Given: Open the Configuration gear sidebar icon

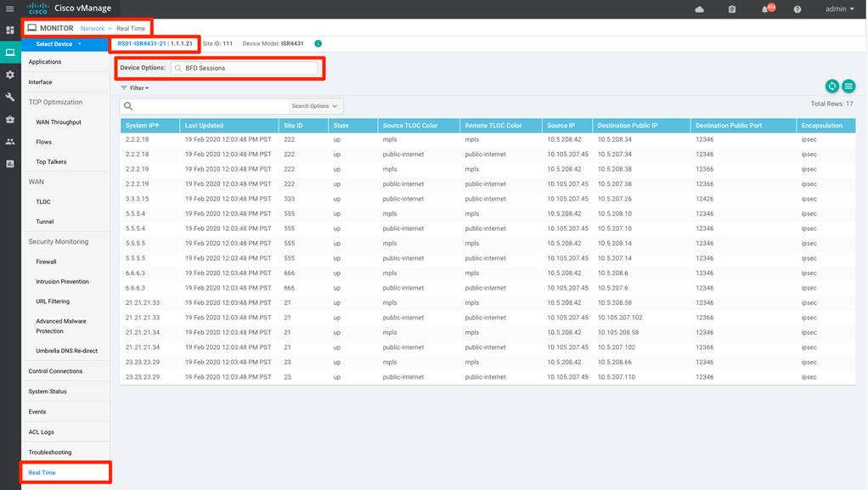Looking at the screenshot, I should pos(10,75).
